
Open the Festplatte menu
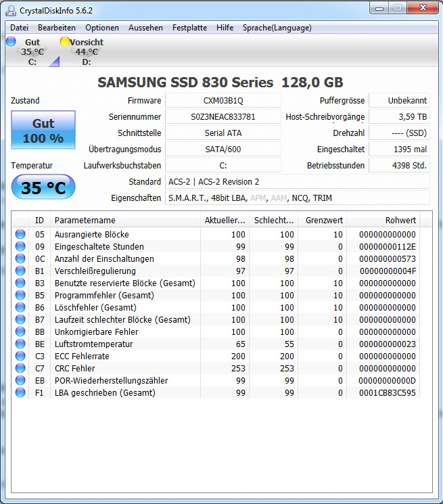tap(190, 28)
